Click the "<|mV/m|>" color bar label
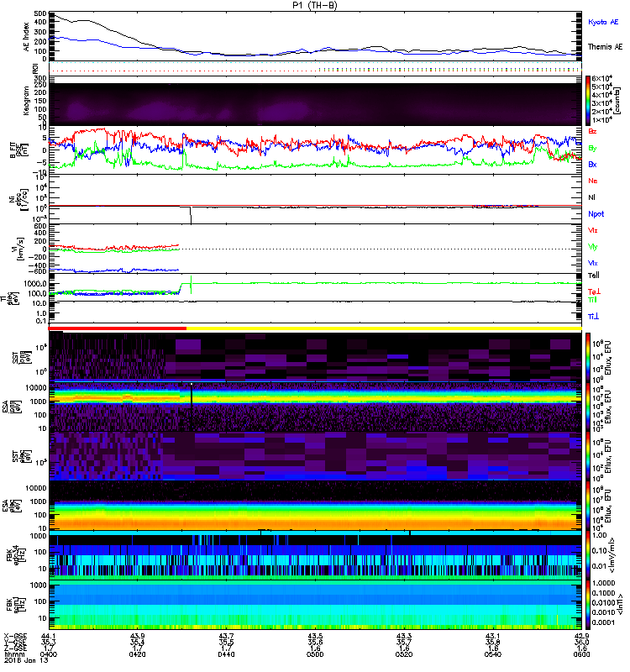 pyautogui.click(x=613, y=555)
